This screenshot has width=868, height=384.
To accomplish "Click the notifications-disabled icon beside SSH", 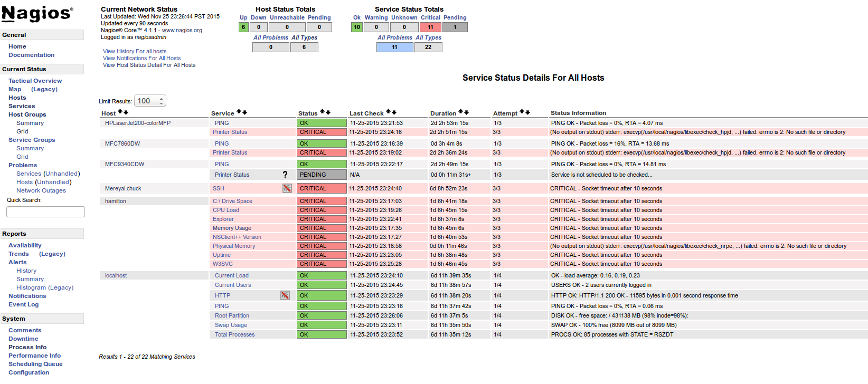I will pyautogui.click(x=287, y=188).
